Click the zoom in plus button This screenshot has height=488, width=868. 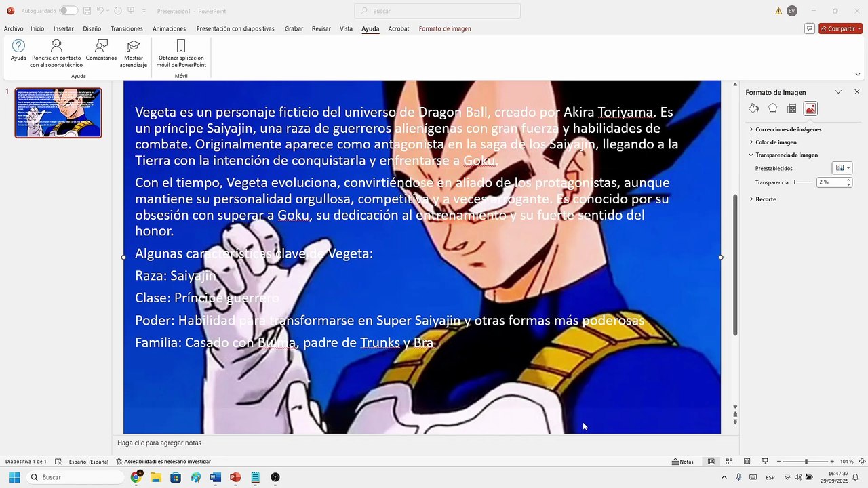[x=832, y=462]
